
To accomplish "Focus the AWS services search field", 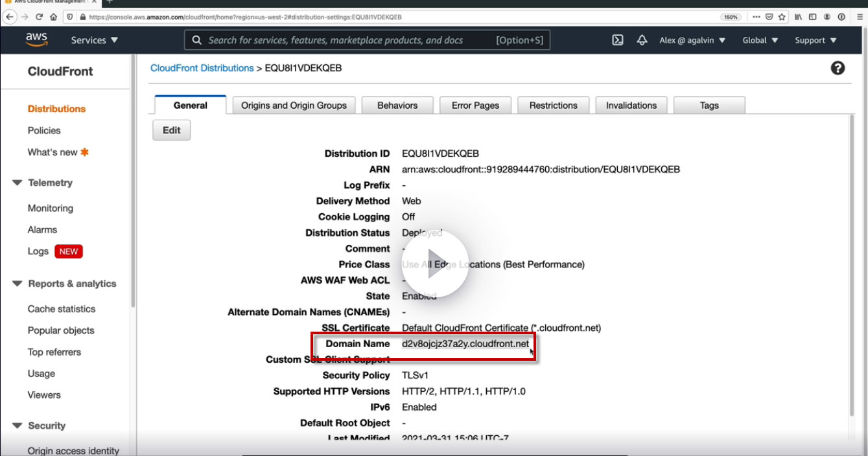I will (368, 40).
